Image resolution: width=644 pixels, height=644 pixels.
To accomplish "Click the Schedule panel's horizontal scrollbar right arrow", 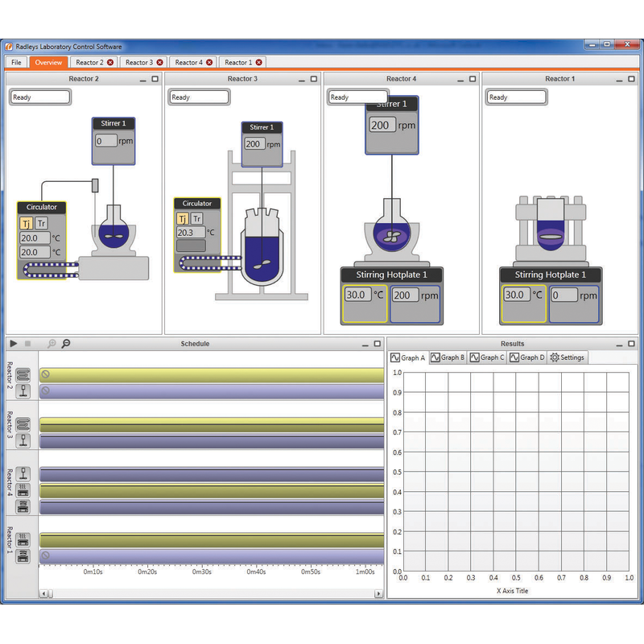I will pyautogui.click(x=377, y=592).
